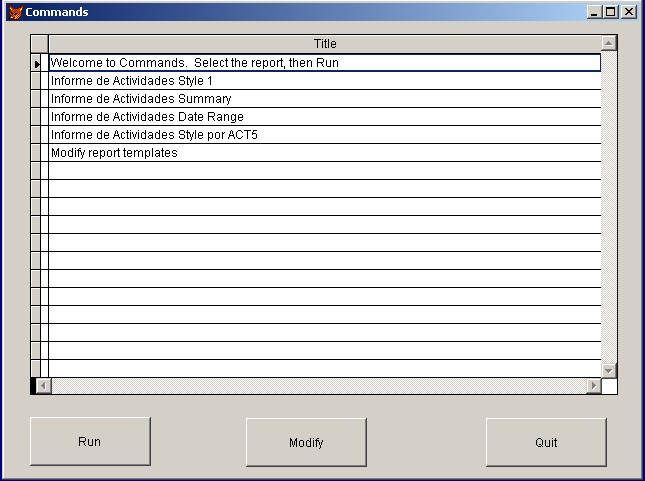Image resolution: width=645 pixels, height=481 pixels.
Task: Click the fox icon in title bar
Action: [x=15, y=12]
